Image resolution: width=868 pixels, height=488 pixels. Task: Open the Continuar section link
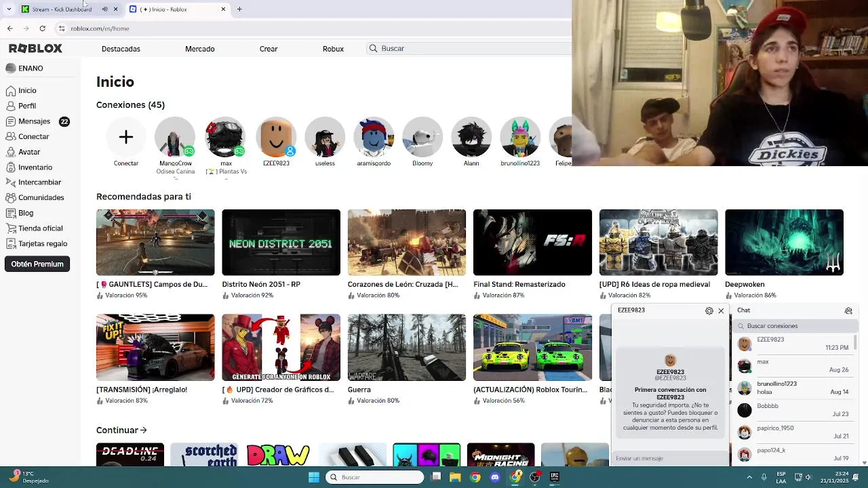121,430
